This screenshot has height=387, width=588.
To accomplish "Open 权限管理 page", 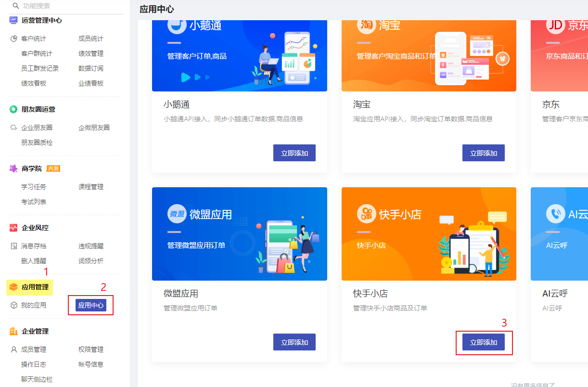I will tap(91, 349).
